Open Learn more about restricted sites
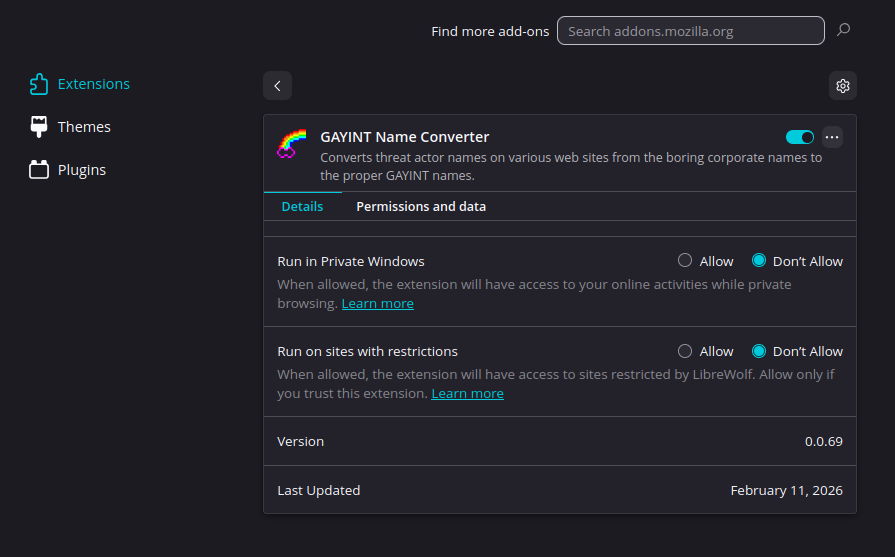895x557 pixels. (x=467, y=394)
